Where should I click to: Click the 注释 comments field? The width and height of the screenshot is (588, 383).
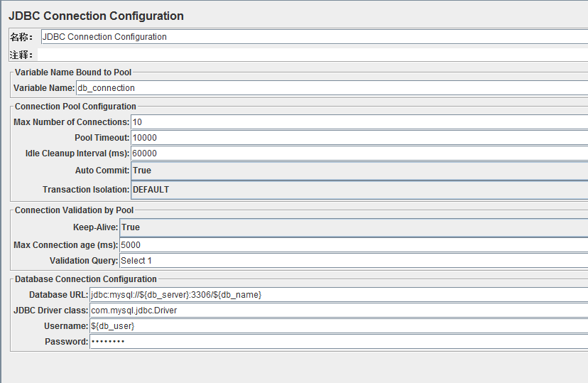point(312,55)
